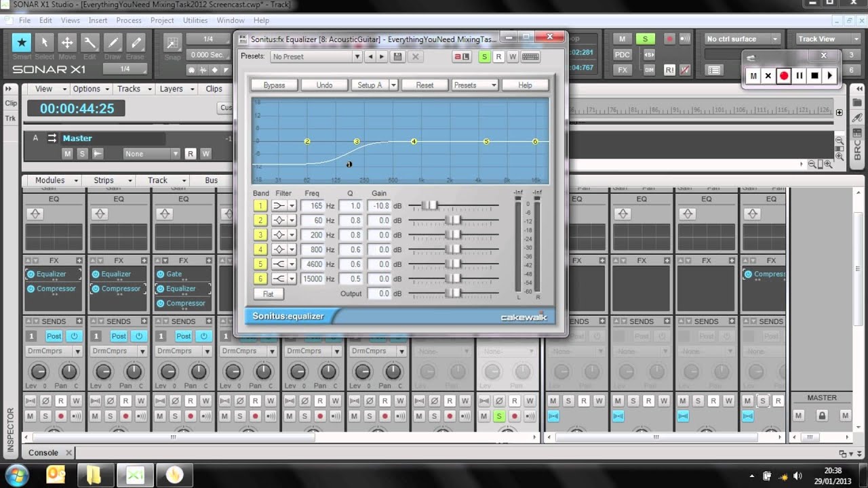Click the ACT learn icon in equalizer
The width and height of the screenshot is (868, 488).
coord(462,57)
